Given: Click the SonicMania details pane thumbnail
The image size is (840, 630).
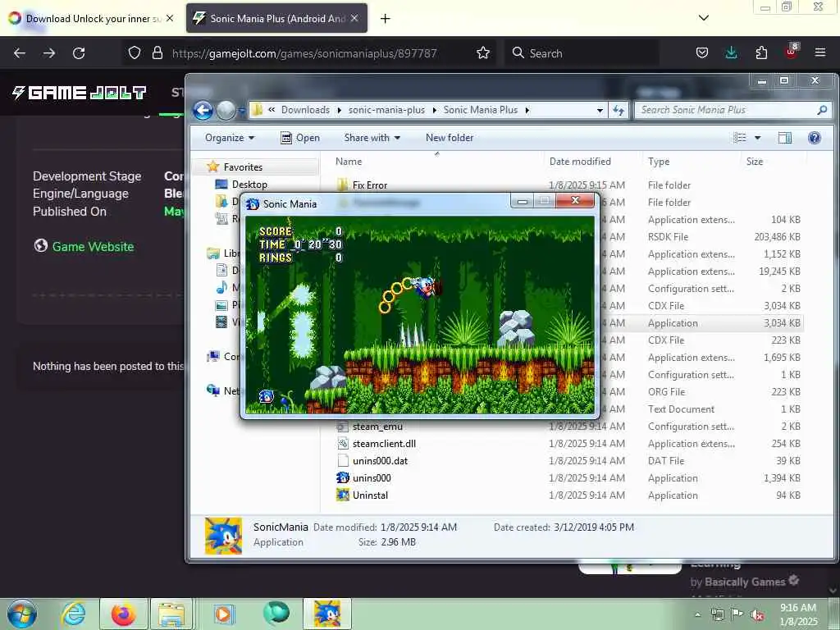Looking at the screenshot, I should pos(223,535).
